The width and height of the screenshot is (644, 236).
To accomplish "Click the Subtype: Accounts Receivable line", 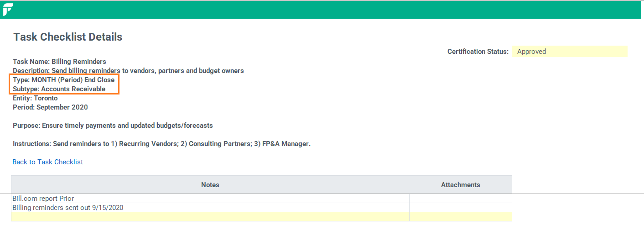I will click(x=59, y=89).
